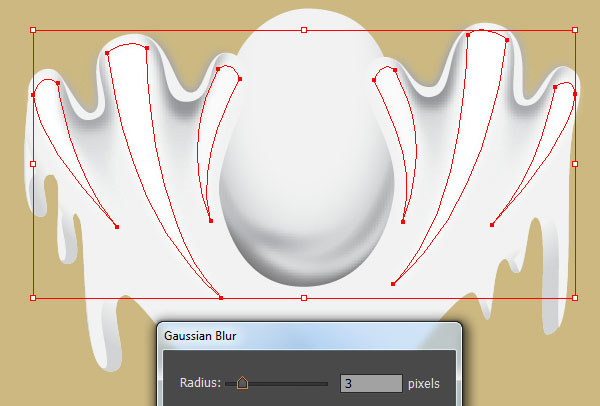The height and width of the screenshot is (406, 600).
Task: Click the Gaussian Blur radius slider handle
Action: 242,382
